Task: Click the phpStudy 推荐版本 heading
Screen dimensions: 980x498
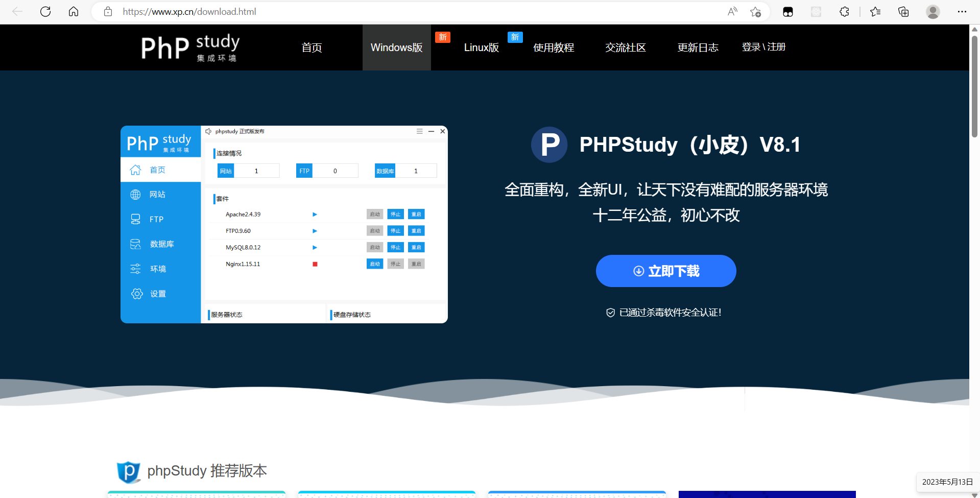Action: coord(207,470)
